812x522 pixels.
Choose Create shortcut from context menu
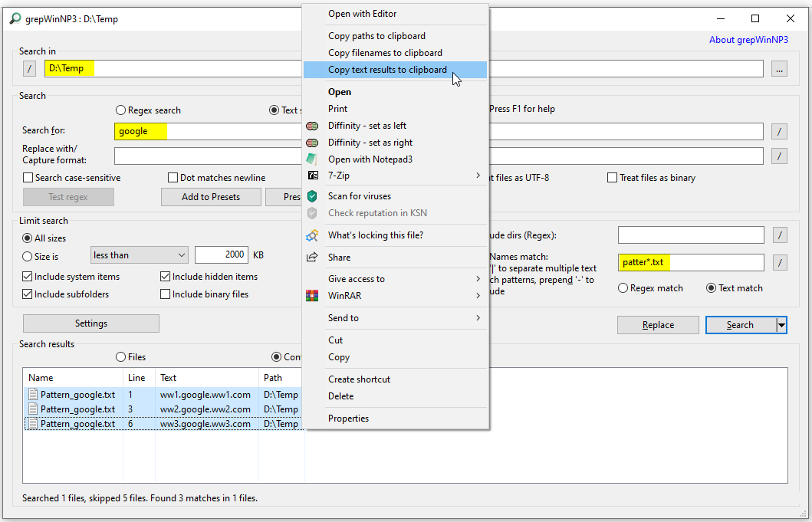396,379
